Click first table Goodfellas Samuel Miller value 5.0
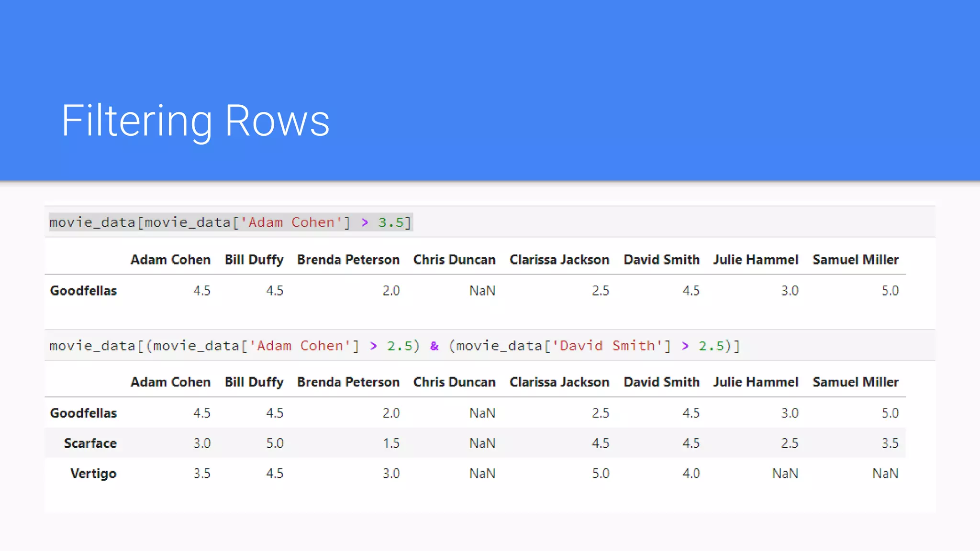 point(890,291)
